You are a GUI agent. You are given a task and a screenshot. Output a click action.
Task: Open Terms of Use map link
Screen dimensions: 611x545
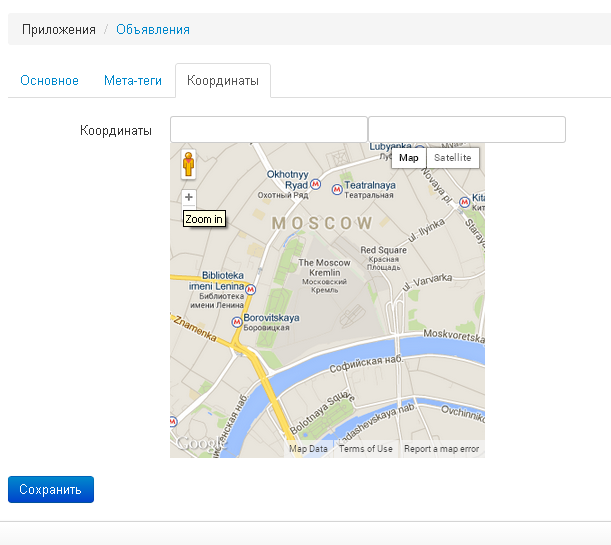coord(366,449)
